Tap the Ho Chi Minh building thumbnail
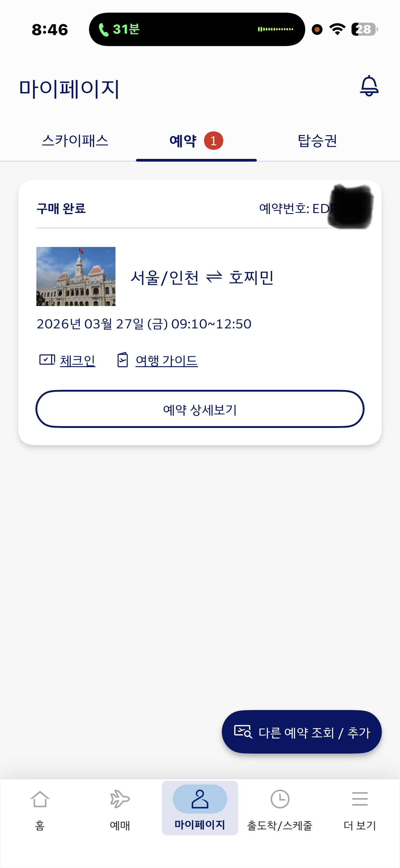The image size is (400, 868). [76, 276]
